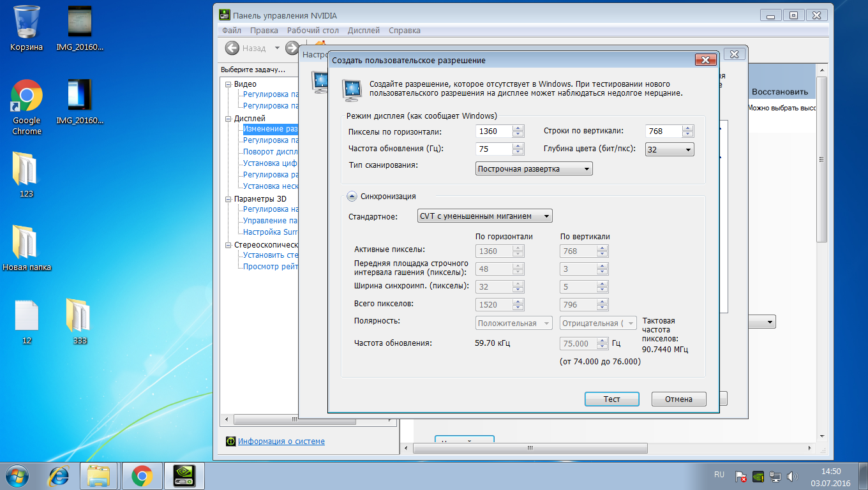Click the Отмена button

pyautogui.click(x=678, y=399)
